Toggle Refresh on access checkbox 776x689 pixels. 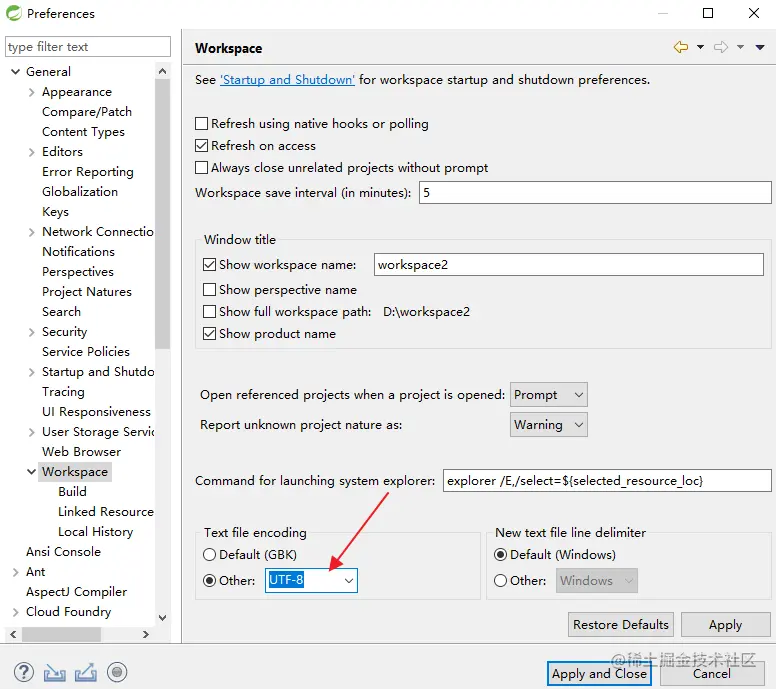201,146
